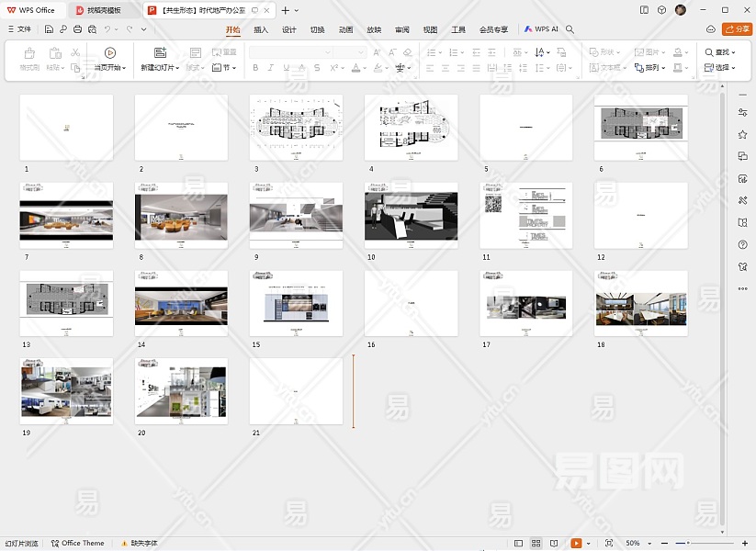Image resolution: width=756 pixels, height=551 pixels.
Task: Click the orange 分享 button
Action: click(737, 29)
